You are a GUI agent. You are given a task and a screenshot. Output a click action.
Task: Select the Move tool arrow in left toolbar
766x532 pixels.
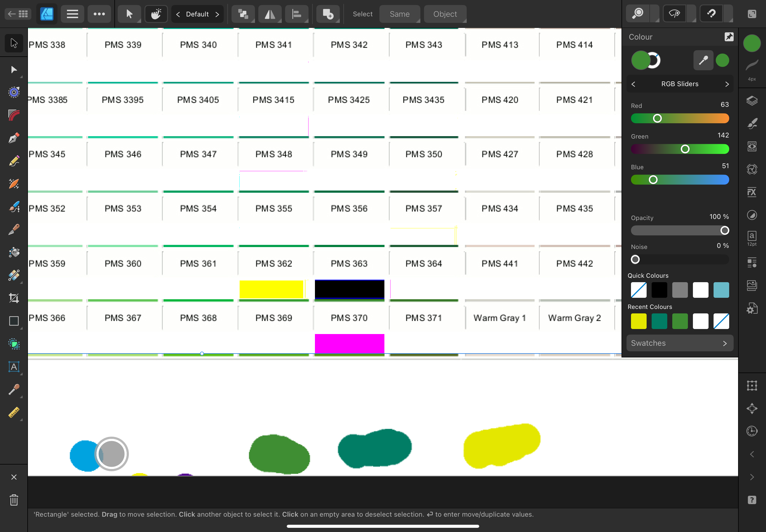click(x=14, y=43)
